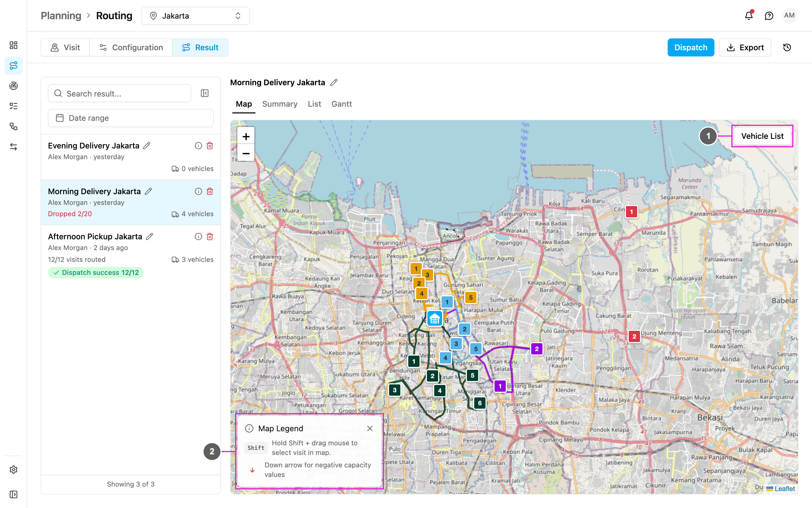Screen dimensions: 812x508
Task: Open the dashboard icon in the sidebar
Action: tap(14, 45)
